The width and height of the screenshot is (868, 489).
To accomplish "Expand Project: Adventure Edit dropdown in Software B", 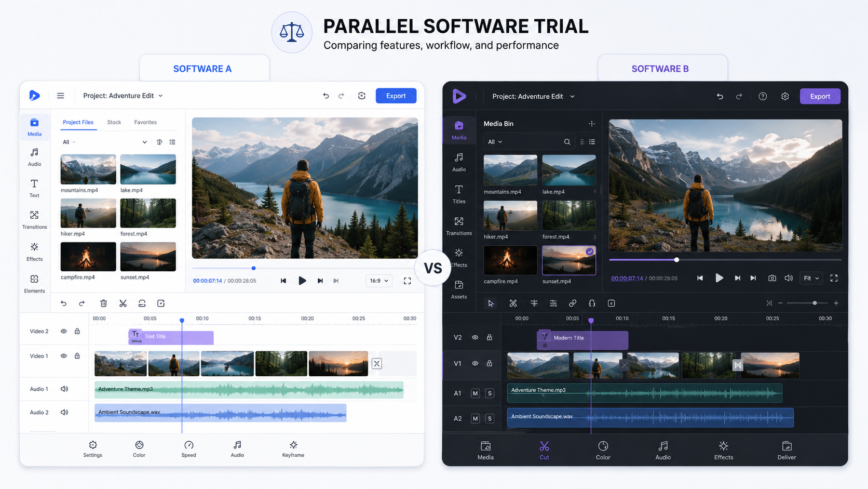I will (533, 96).
